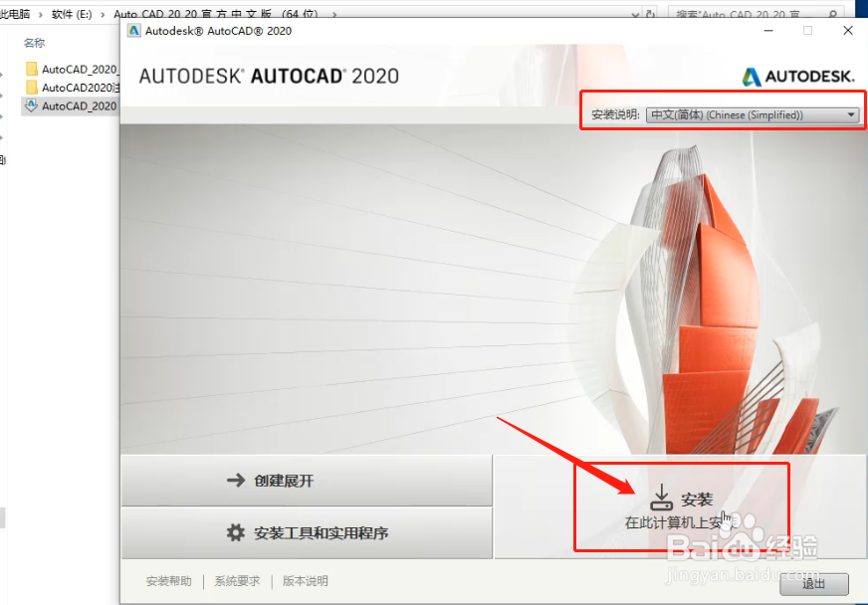Screen dimensions: 868x605
Task: Expand the Explorer address history dropdown
Action: 635,14
